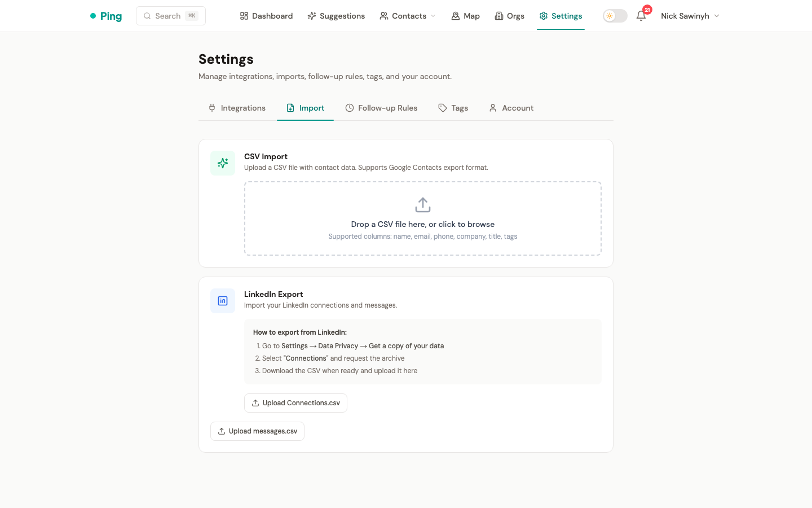
Task: Switch to Follow-up Rules tab
Action: click(381, 108)
